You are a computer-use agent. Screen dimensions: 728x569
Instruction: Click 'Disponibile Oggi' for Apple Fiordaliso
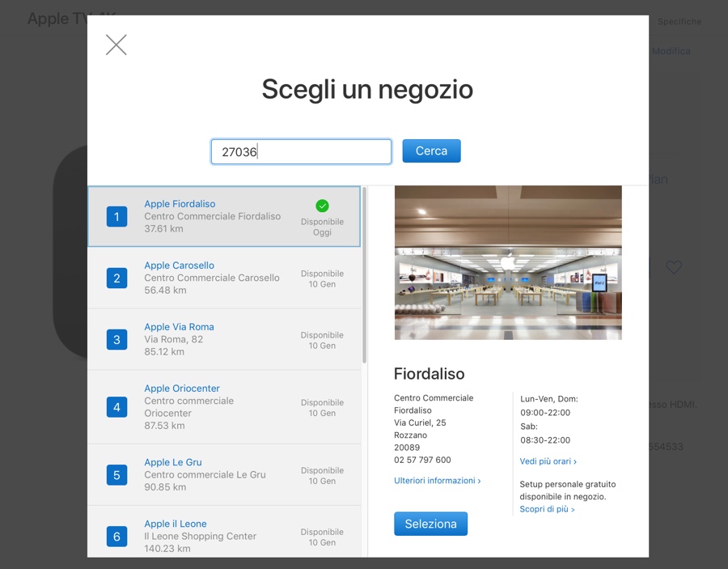tap(322, 227)
